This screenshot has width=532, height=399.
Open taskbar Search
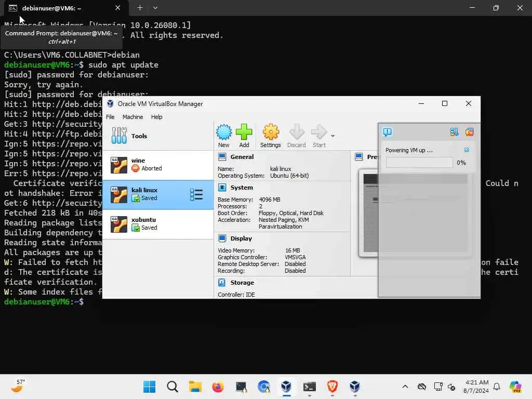172,387
